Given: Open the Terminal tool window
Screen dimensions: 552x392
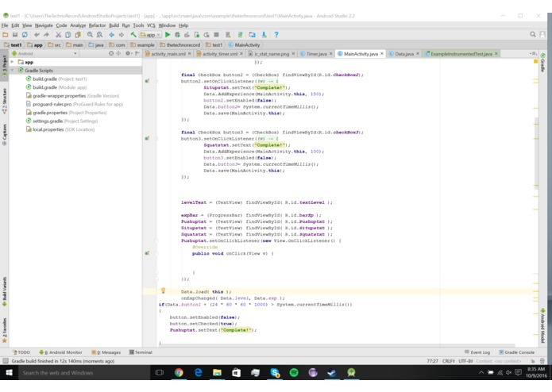Looking at the screenshot, I should [x=141, y=352].
